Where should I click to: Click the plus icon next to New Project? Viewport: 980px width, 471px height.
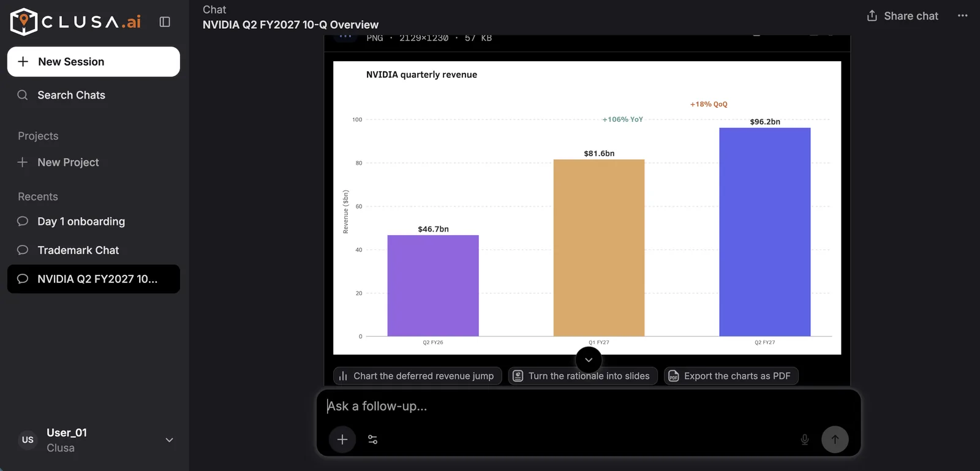tap(23, 162)
